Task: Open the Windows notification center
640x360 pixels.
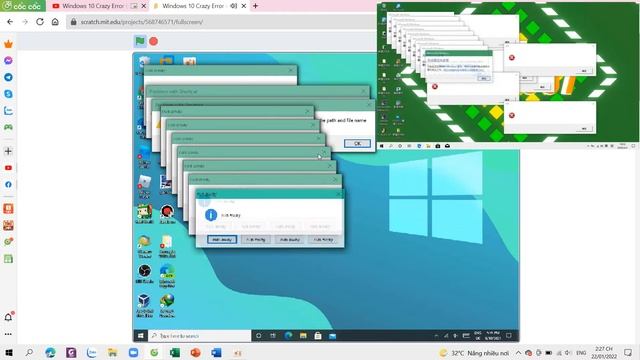Action: [x=628, y=353]
